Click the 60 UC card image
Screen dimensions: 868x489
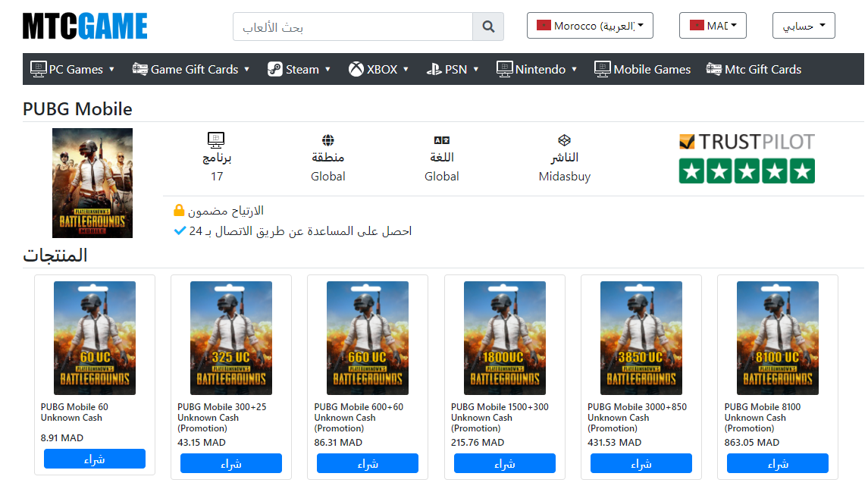click(x=95, y=338)
